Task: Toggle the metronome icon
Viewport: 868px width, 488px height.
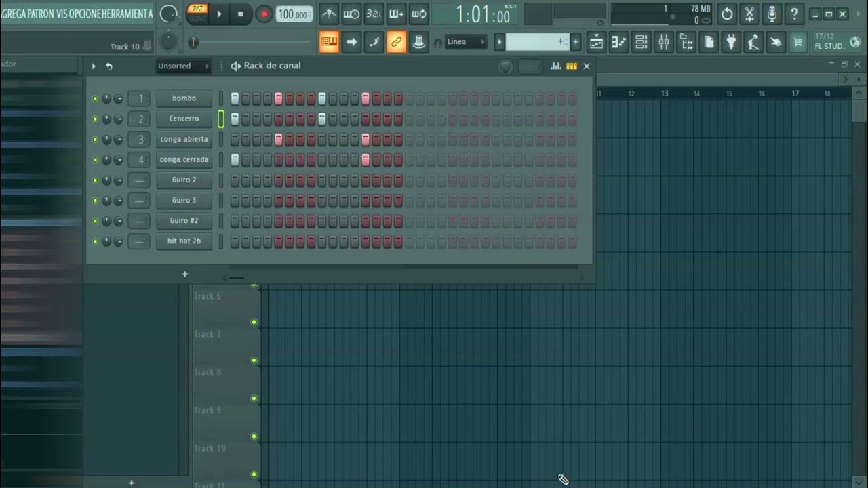Action: click(x=329, y=14)
